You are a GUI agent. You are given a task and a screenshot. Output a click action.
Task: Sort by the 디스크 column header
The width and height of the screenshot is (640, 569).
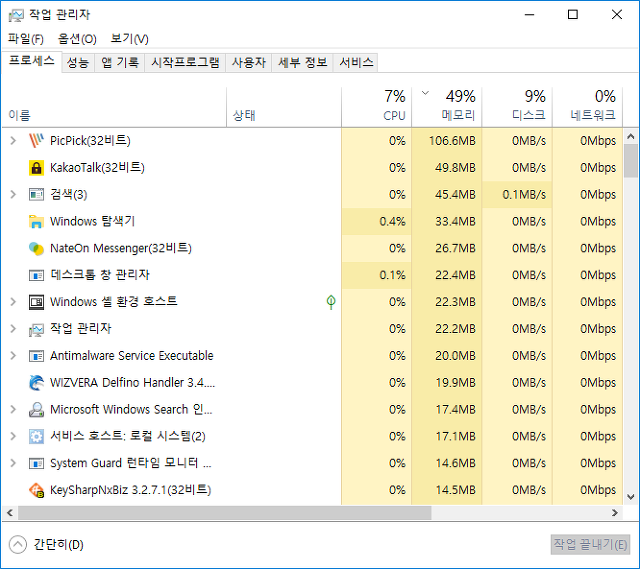coord(517,107)
